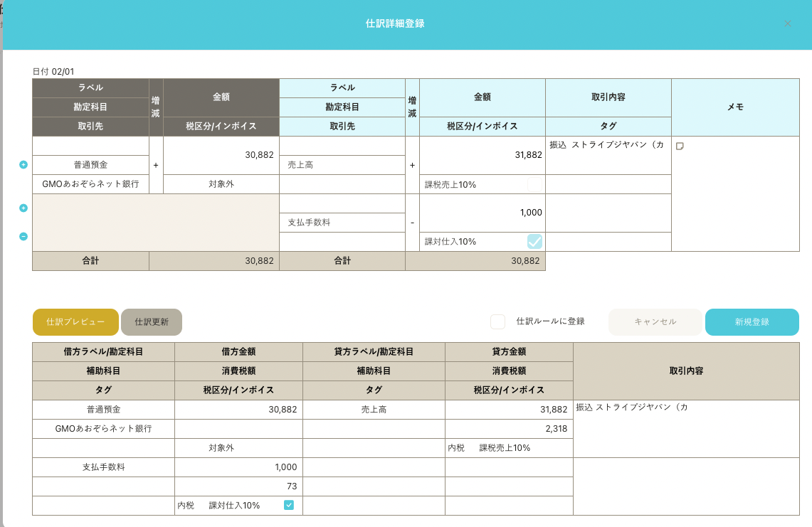Click the 新規登録 button
The height and width of the screenshot is (527, 812).
(x=752, y=322)
